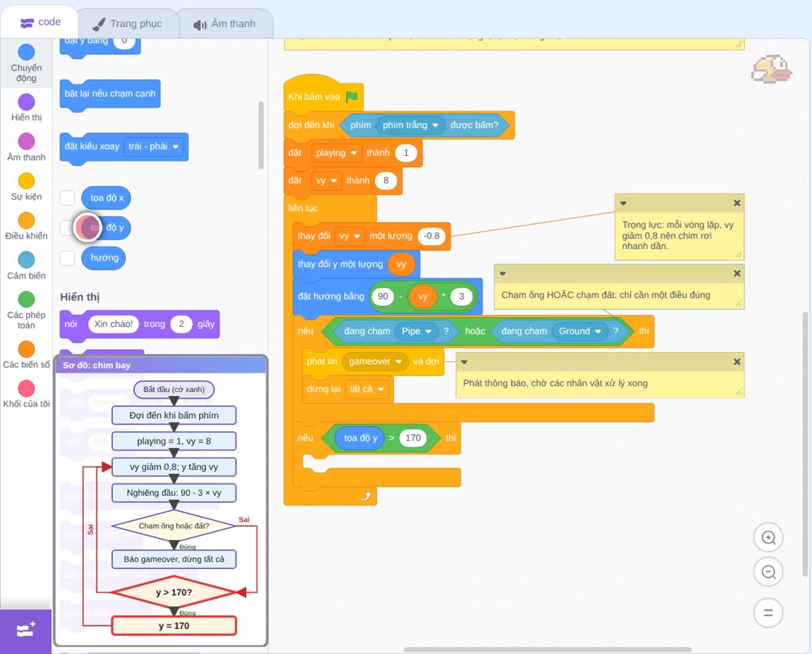Switch to the code tab
This screenshot has height=654, width=812.
coord(41,22)
